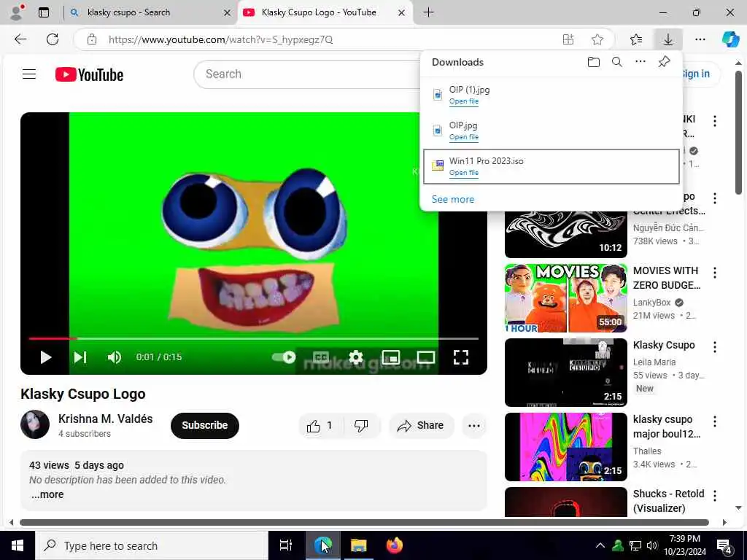Click the horizontal page scrollbar
This screenshot has height=560, width=747.
coord(365,522)
